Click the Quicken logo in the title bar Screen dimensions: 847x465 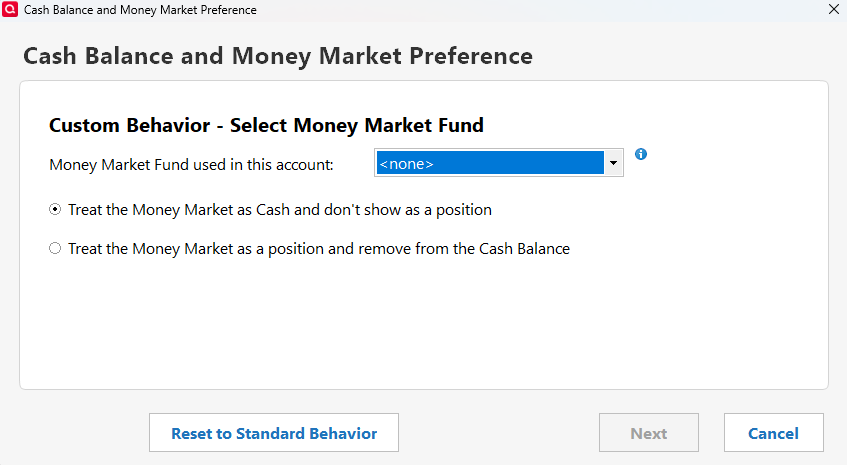pyautogui.click(x=11, y=10)
